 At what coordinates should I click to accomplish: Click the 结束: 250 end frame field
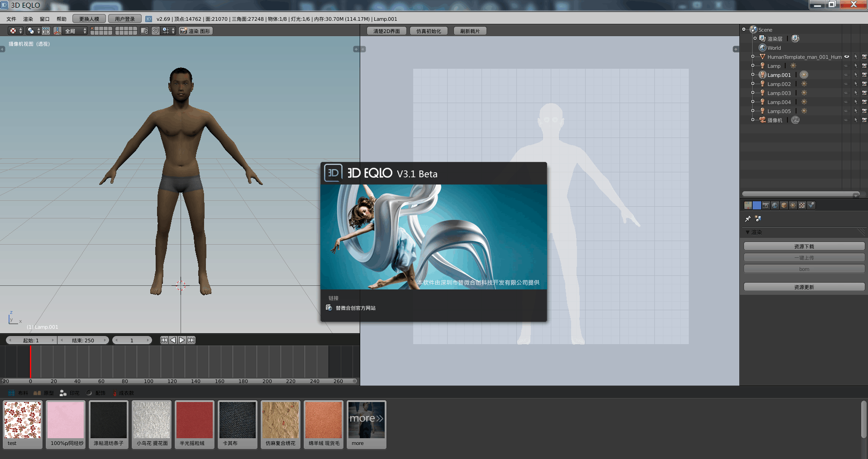pos(83,340)
